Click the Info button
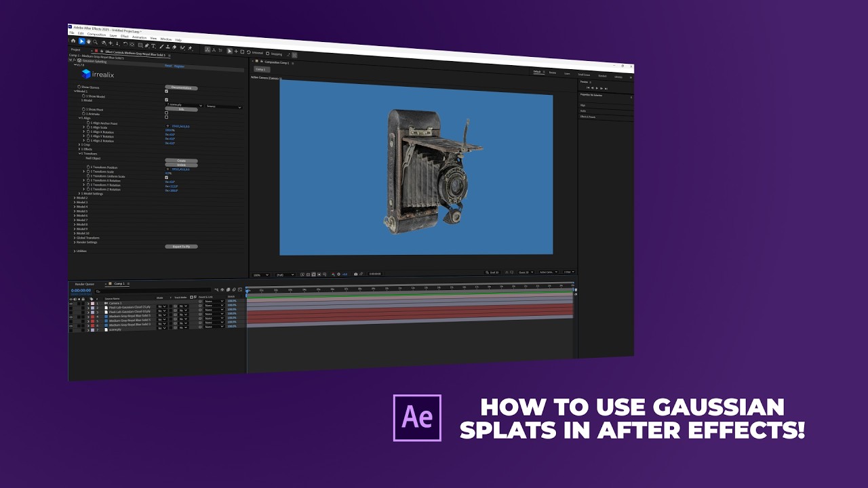This screenshot has width=868, height=488. pos(181,108)
